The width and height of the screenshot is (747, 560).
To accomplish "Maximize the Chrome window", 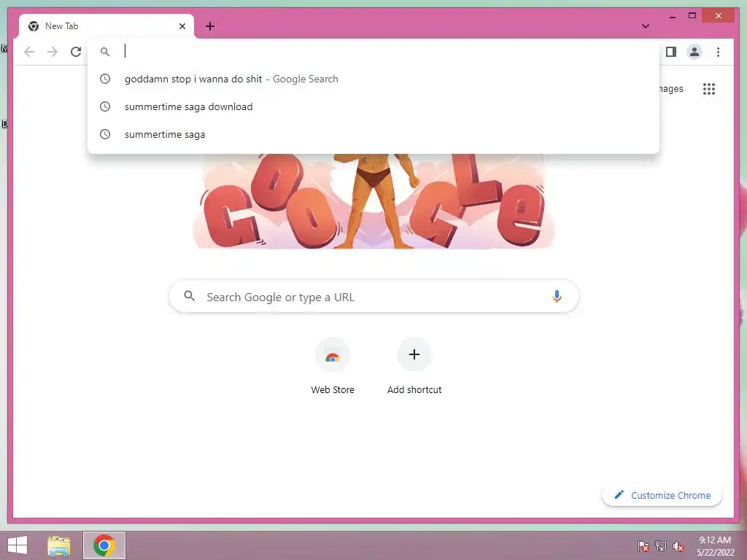I will point(692,16).
